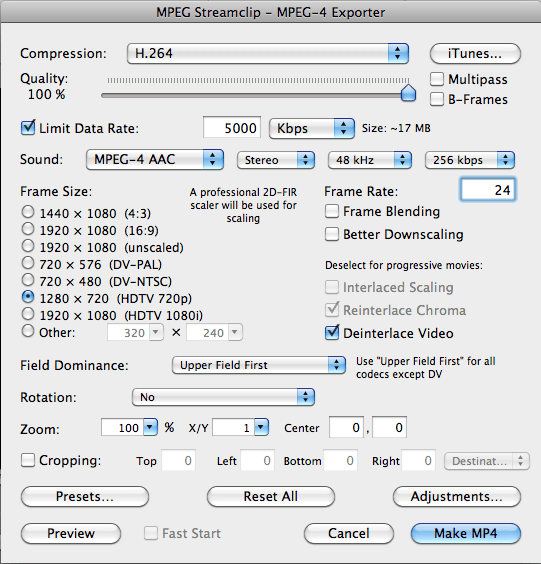Click the data rate field showing 5000
The height and width of the screenshot is (564, 541).
[x=232, y=128]
